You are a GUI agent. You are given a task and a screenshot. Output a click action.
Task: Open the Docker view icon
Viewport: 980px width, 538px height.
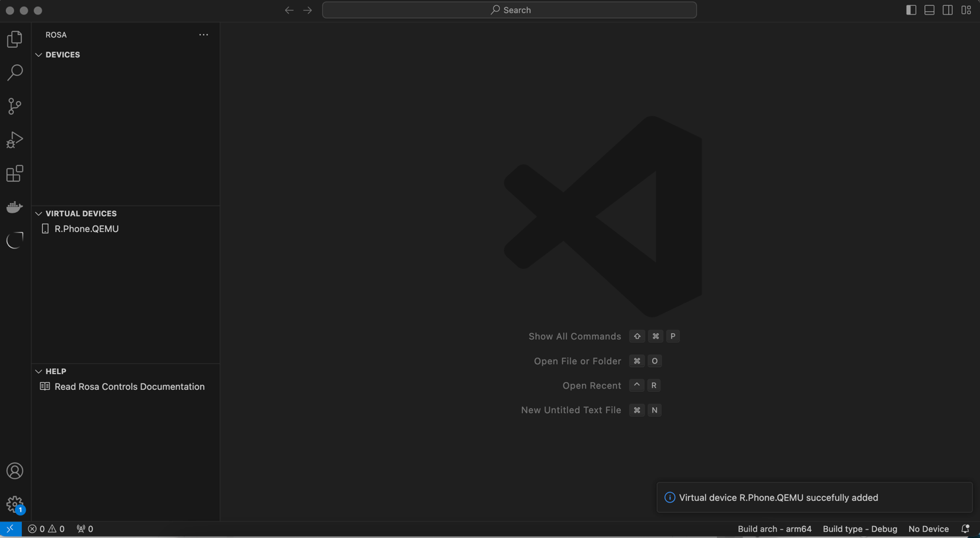(15, 208)
